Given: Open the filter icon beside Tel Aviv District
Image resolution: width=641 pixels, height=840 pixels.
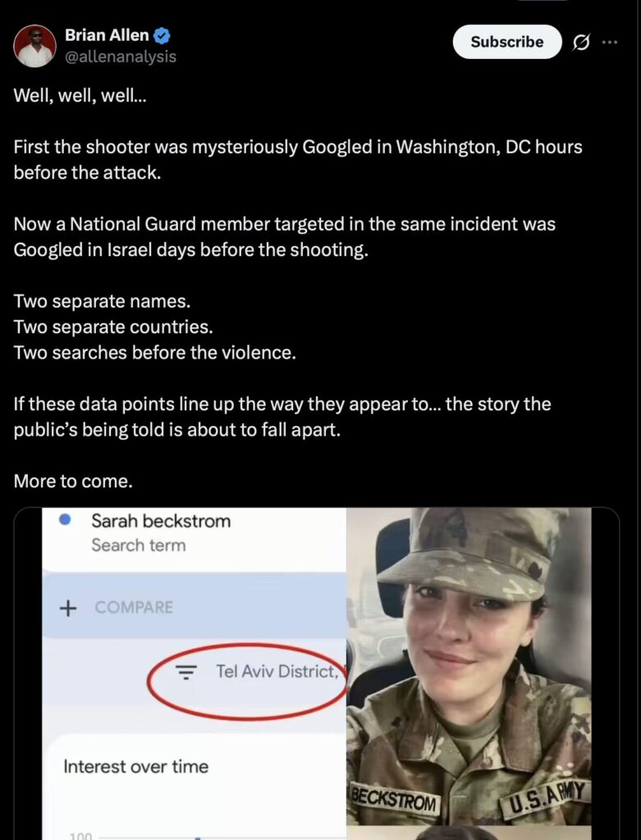Looking at the screenshot, I should pos(186,671).
